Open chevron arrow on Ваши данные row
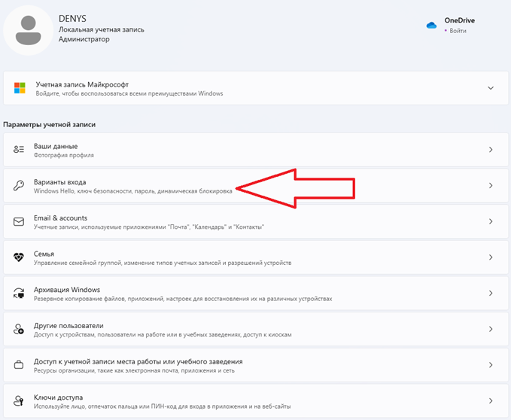The width and height of the screenshot is (511, 420). 490,150
